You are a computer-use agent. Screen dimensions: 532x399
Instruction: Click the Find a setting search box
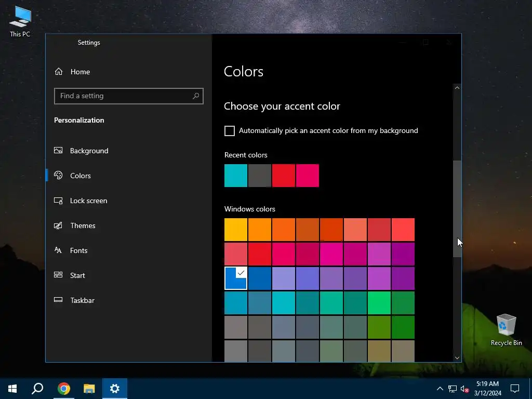click(x=129, y=96)
